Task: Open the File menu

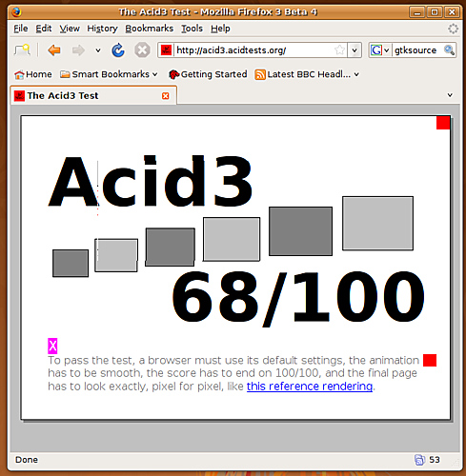Action: (21, 29)
